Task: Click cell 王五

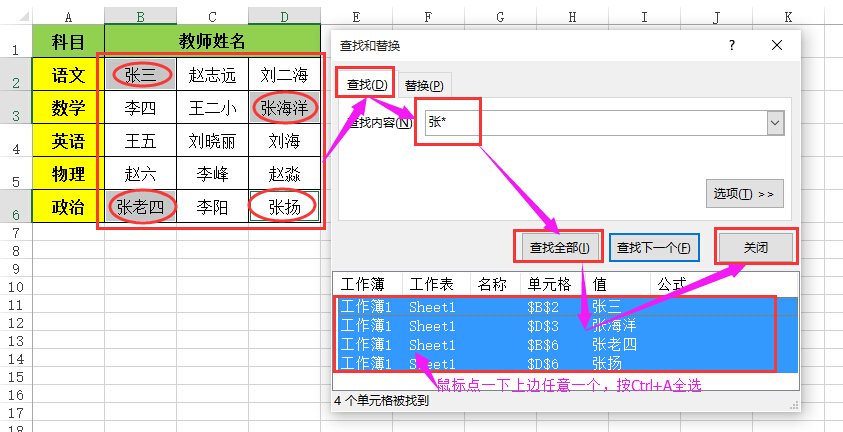Action: [x=140, y=141]
